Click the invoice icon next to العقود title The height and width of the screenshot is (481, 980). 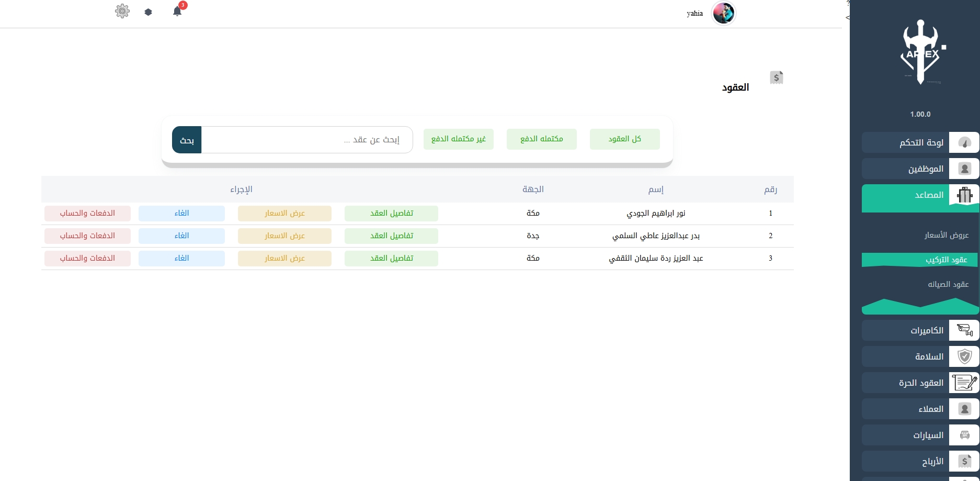coord(776,77)
